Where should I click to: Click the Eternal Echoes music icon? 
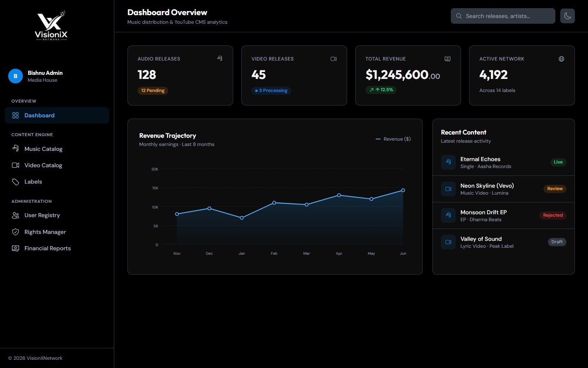[448, 162]
